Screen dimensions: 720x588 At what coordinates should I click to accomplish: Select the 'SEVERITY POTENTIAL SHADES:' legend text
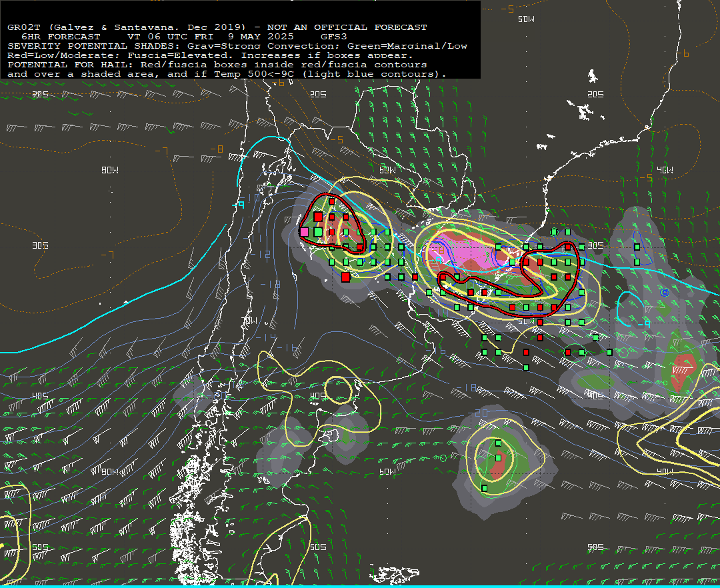pyautogui.click(x=94, y=46)
